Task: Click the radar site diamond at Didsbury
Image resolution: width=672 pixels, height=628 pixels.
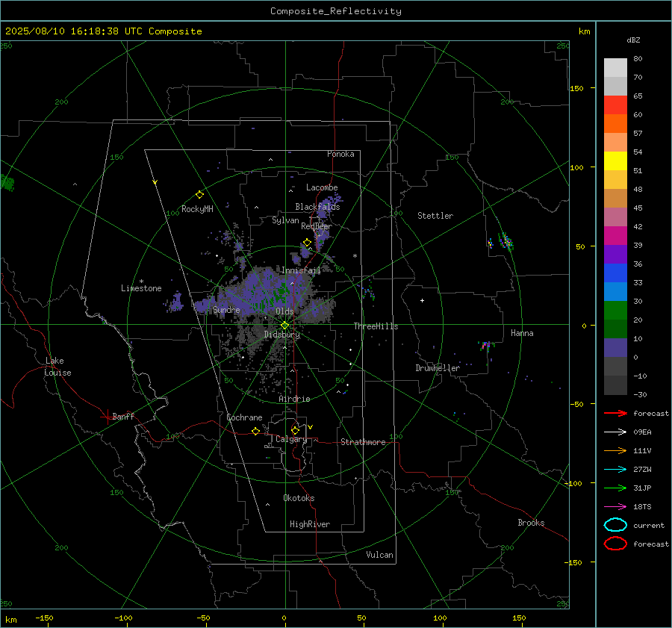Action: click(284, 326)
